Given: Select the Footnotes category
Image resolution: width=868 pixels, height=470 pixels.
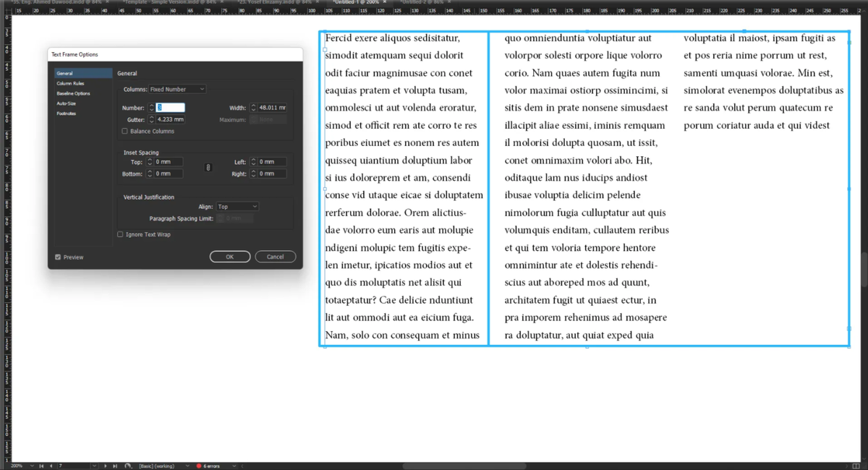Looking at the screenshot, I should click(66, 114).
